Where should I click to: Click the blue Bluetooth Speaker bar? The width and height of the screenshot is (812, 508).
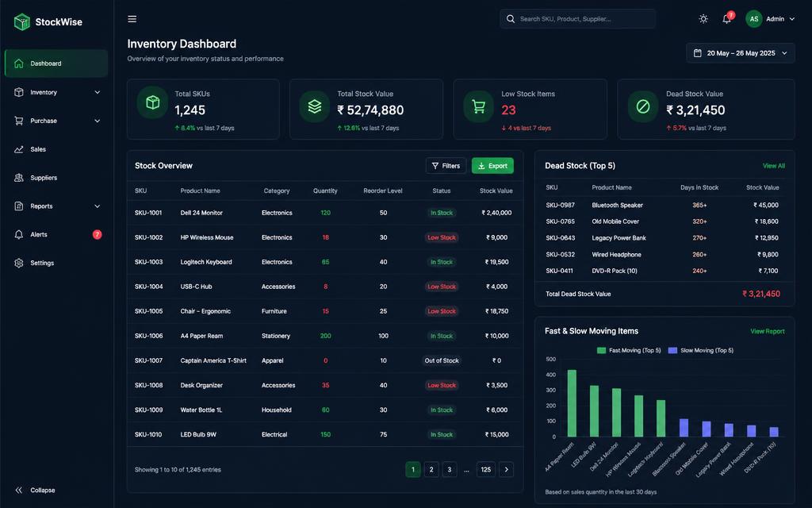[684, 428]
